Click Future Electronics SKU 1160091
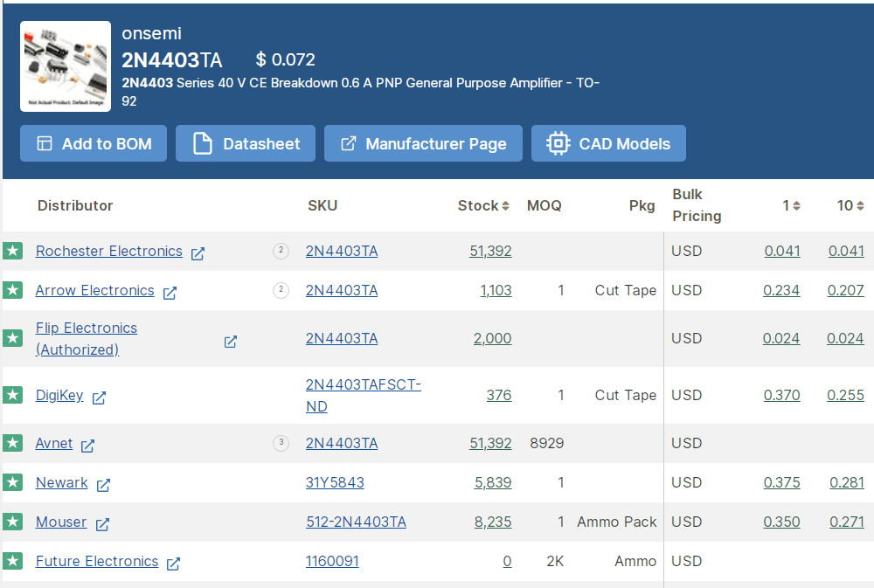This screenshot has width=874, height=588. [x=332, y=561]
